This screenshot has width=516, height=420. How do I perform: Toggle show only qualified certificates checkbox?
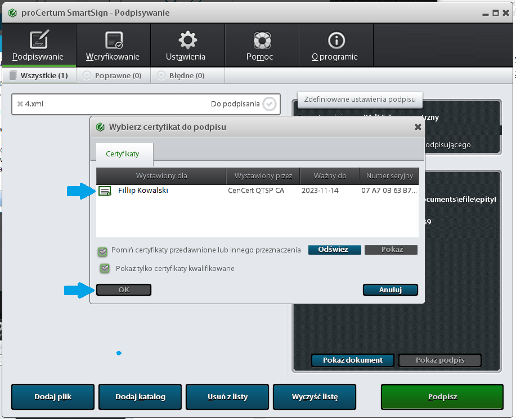(105, 268)
